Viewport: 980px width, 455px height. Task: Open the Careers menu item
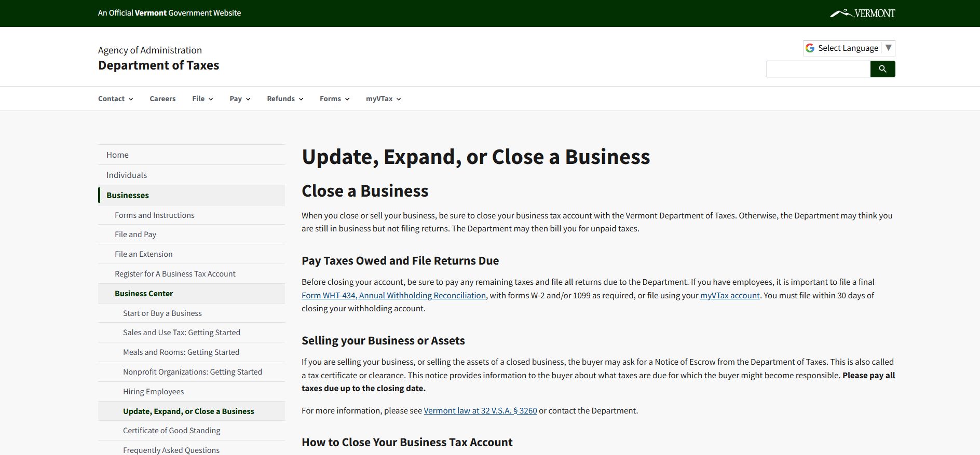coord(162,99)
